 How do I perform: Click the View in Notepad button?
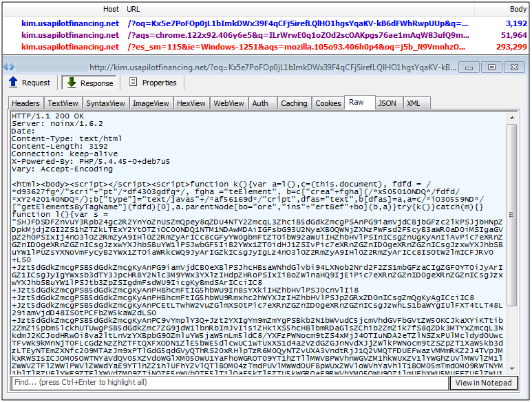click(x=484, y=383)
